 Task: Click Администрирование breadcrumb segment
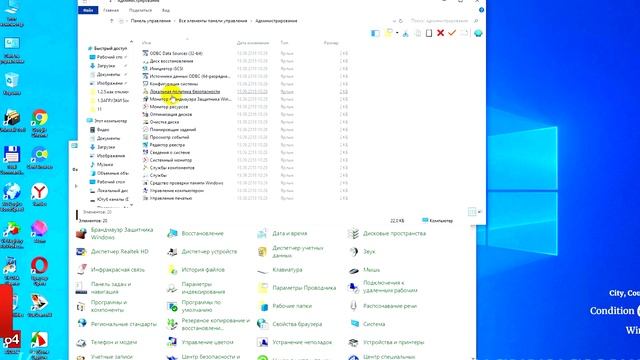click(x=276, y=21)
